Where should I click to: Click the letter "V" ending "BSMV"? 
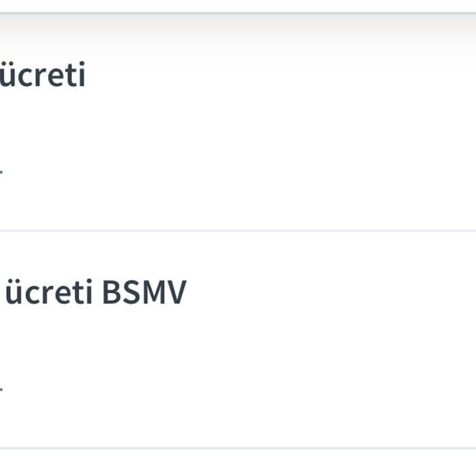tap(177, 292)
